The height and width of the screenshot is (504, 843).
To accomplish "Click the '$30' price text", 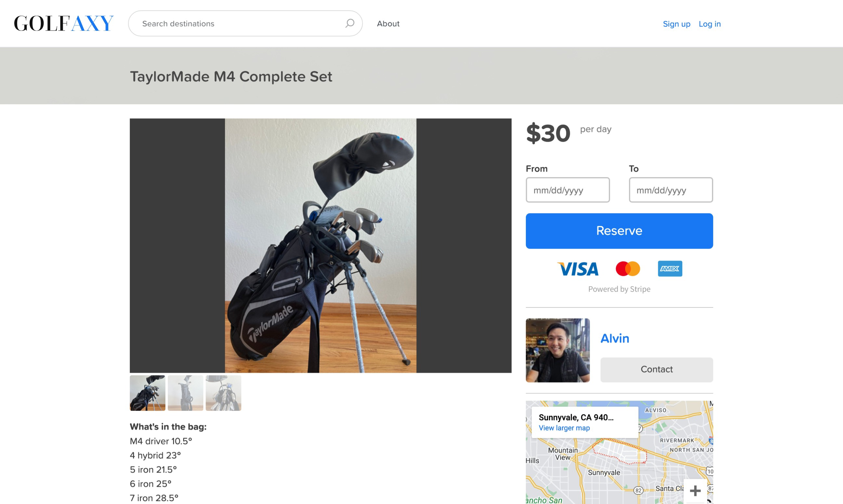I will coord(548,133).
